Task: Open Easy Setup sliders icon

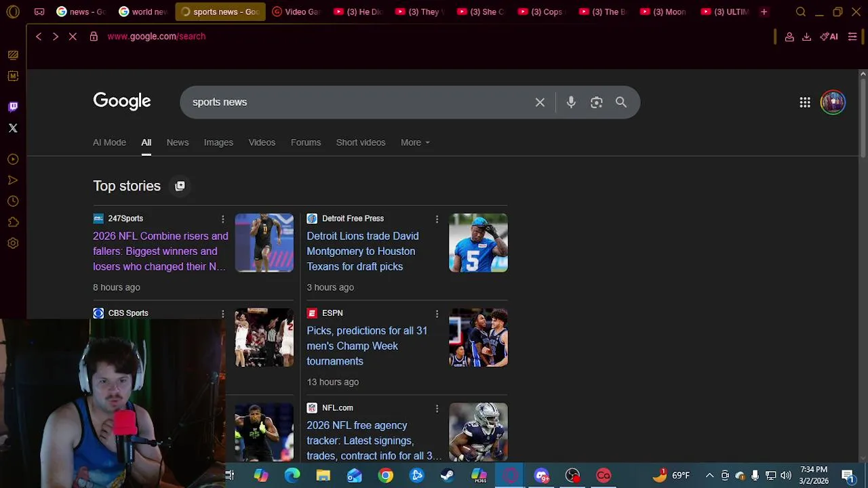Action: coord(852,37)
